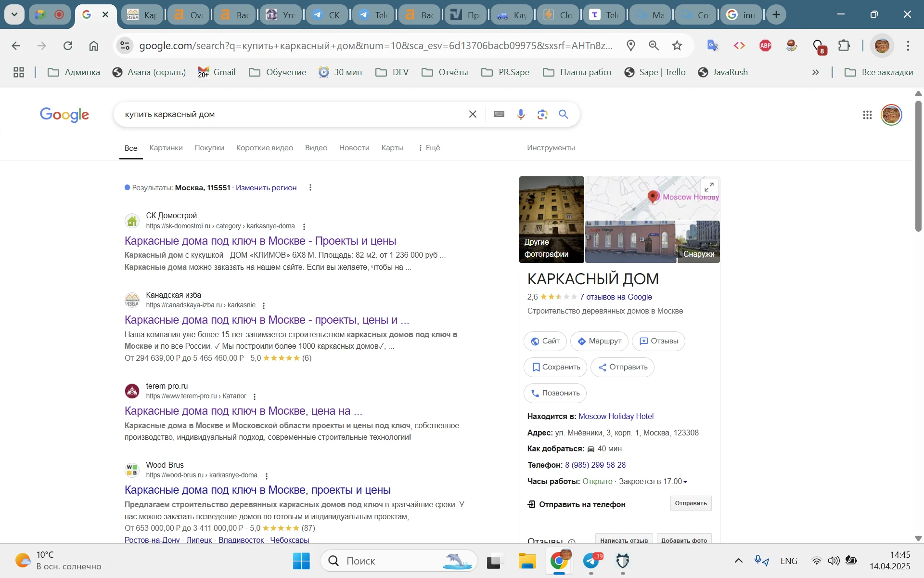The image size is (924, 578).
Task: Clear the search query with X
Action: pyautogui.click(x=473, y=114)
